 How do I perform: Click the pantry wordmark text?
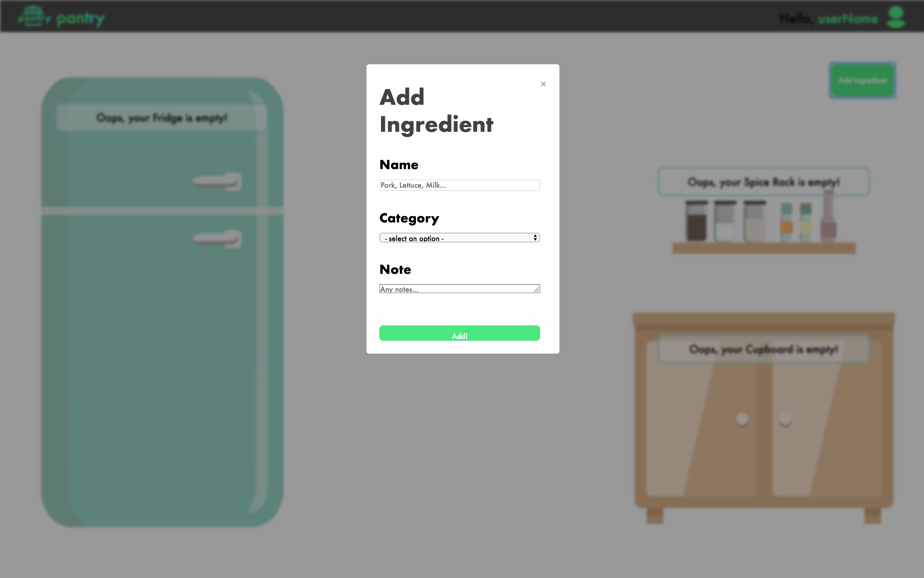click(x=80, y=19)
